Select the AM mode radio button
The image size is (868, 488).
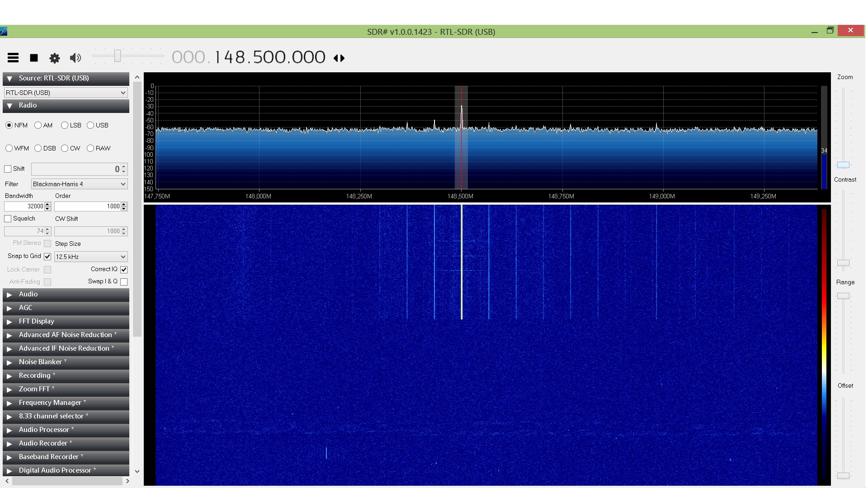tap(38, 125)
